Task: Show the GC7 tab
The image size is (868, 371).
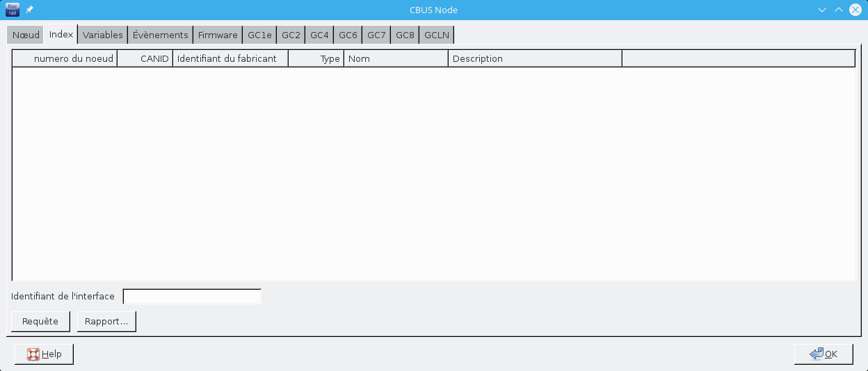Action: click(376, 35)
